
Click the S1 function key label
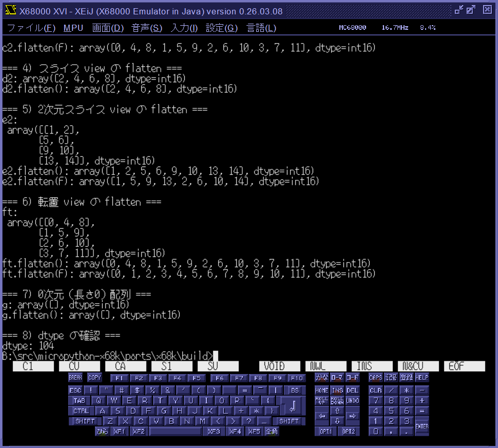tap(172, 366)
